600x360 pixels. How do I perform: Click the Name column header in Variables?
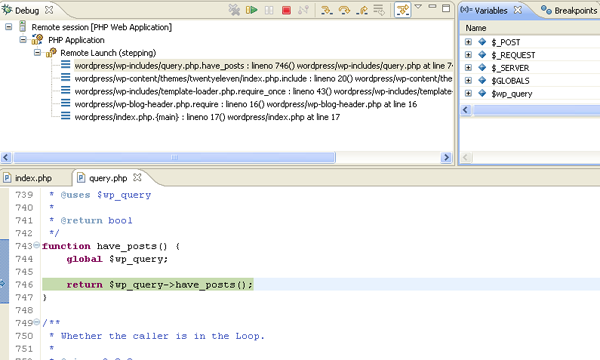476,28
